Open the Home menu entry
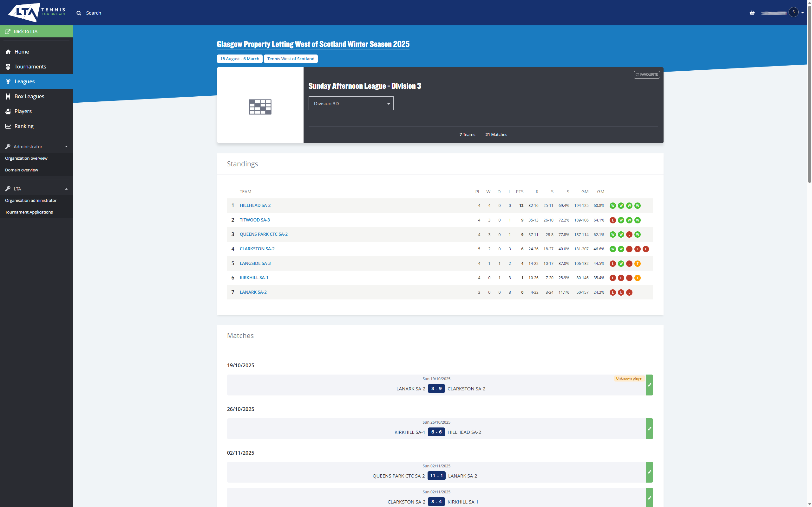This screenshot has height=507, width=812. 22,52
